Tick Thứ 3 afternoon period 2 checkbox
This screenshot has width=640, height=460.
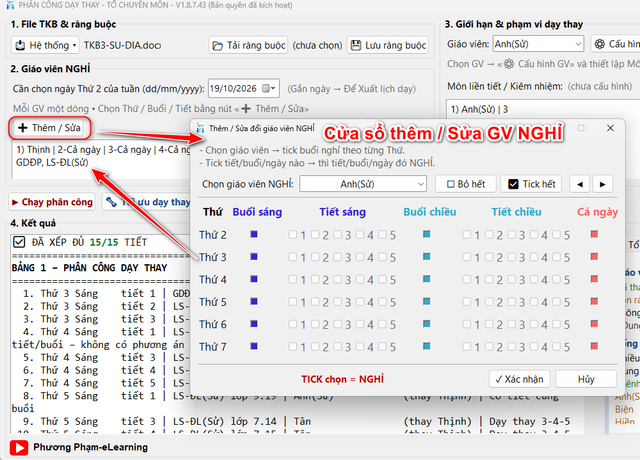[489, 257]
